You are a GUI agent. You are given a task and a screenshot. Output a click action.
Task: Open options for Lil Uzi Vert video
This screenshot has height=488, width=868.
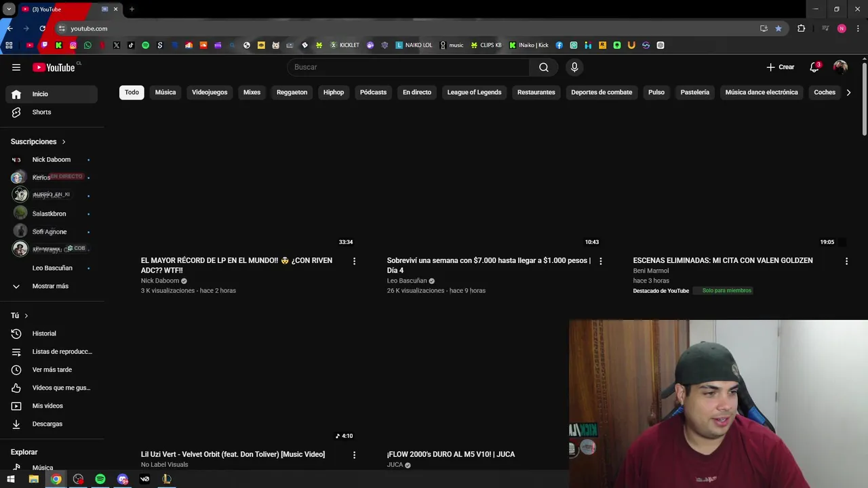point(354,455)
